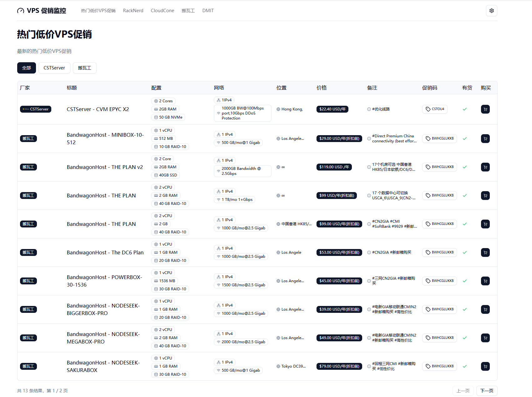The height and width of the screenshot is (397, 532).
Task: Click cart icon for NODESEEK-SAKURABOX row
Action: click(485, 366)
